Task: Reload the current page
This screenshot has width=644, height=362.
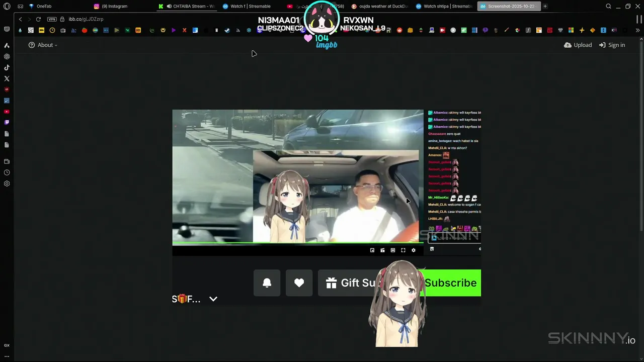Action: [x=38, y=19]
